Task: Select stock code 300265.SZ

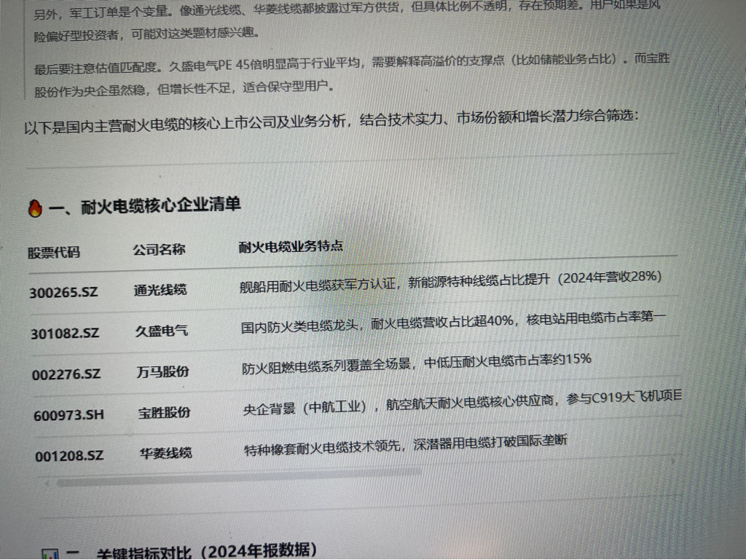Action: (64, 292)
